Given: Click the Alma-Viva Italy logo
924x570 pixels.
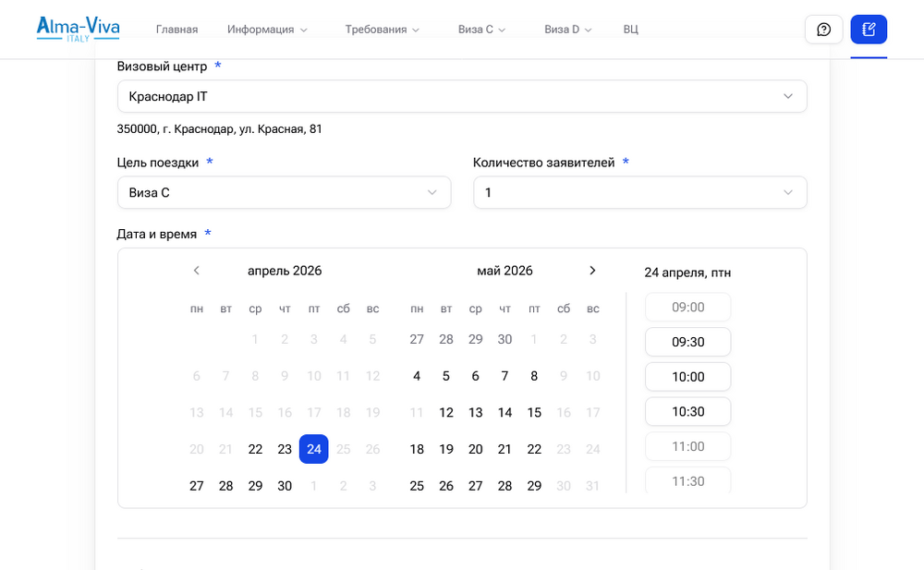Looking at the screenshot, I should coord(78,30).
